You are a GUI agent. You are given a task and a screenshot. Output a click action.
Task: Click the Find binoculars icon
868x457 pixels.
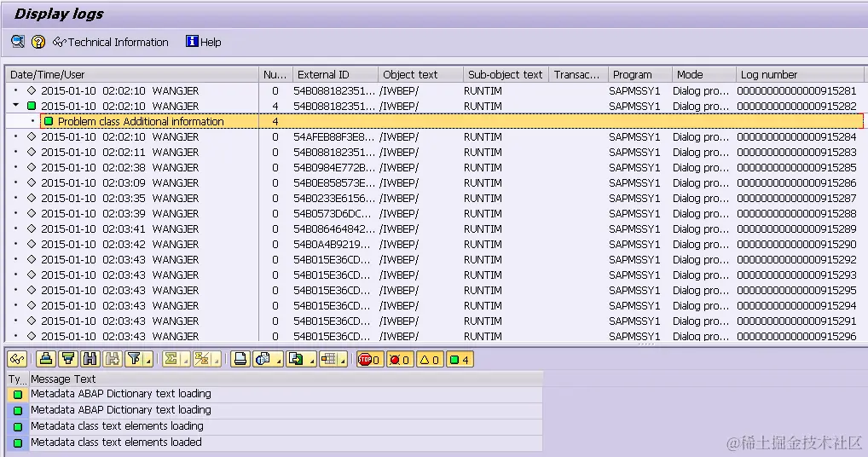[x=90, y=360]
